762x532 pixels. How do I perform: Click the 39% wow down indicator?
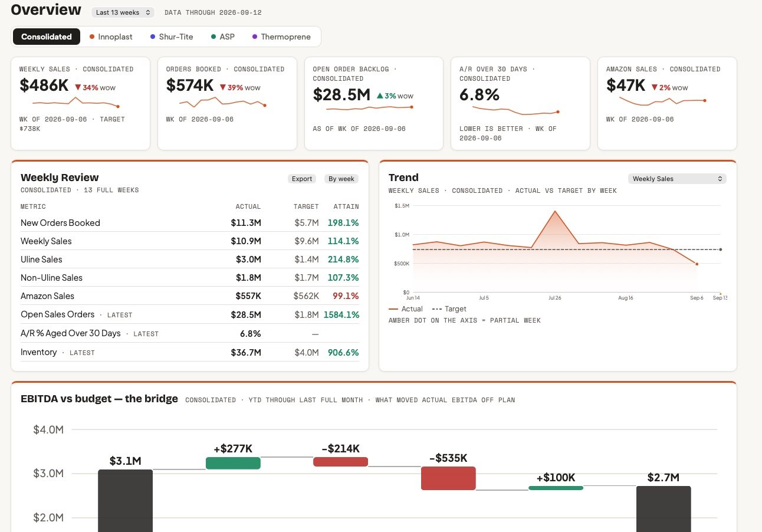coord(240,88)
